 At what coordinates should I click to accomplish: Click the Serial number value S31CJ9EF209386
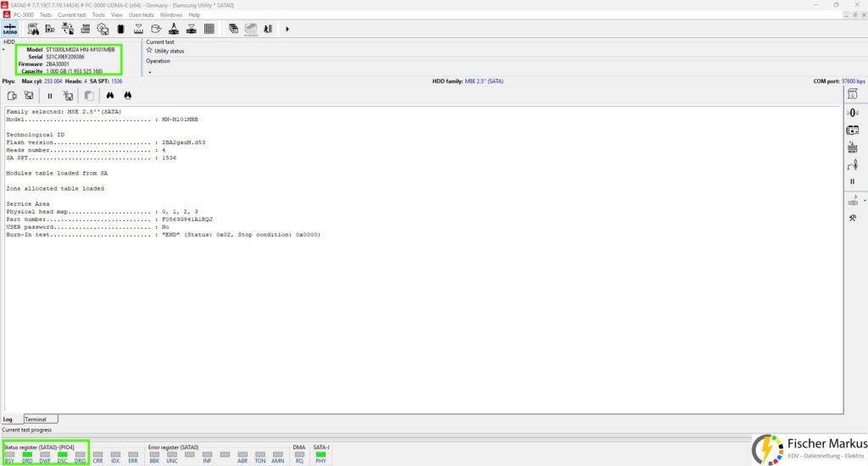point(64,57)
